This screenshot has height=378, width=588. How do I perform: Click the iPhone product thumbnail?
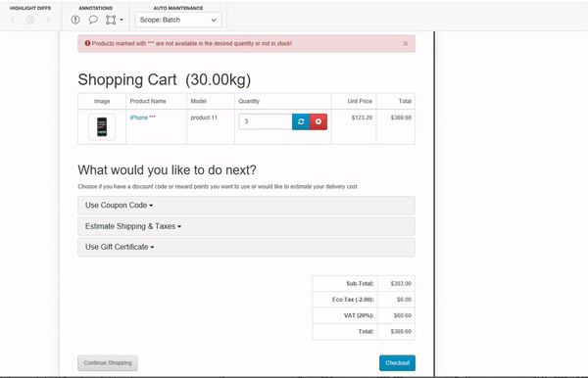102,126
